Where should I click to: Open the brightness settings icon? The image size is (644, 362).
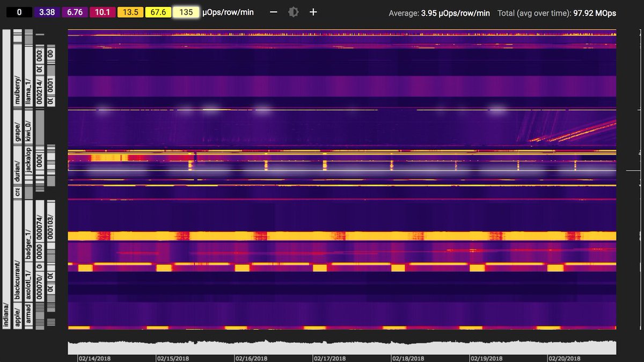(293, 11)
